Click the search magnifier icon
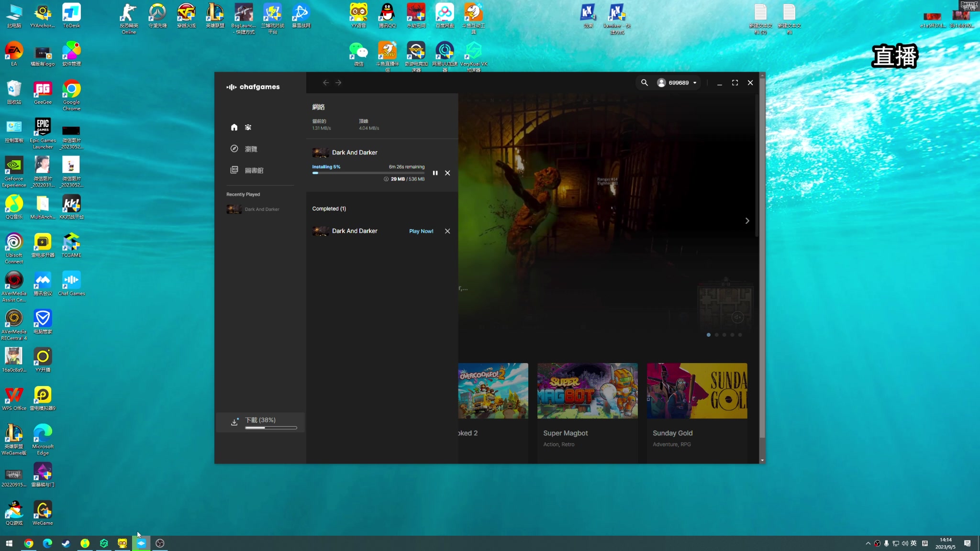Viewport: 980px width, 551px height. tap(645, 83)
